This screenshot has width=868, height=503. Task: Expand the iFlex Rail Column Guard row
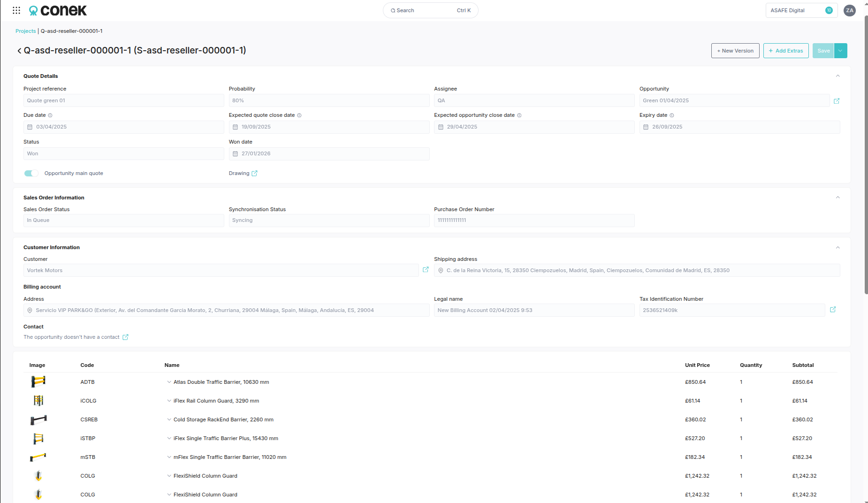pyautogui.click(x=169, y=401)
